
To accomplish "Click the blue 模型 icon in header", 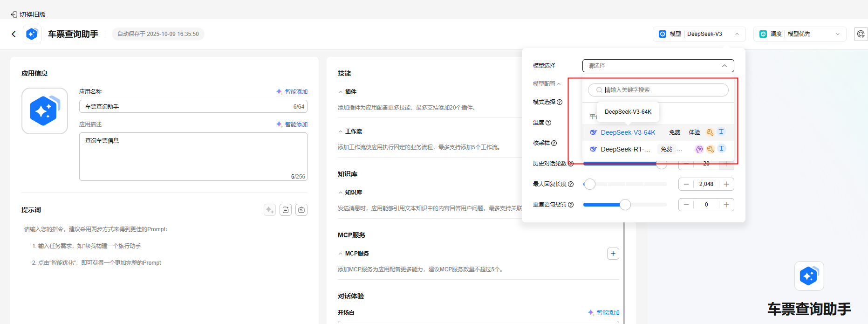I will click(663, 34).
